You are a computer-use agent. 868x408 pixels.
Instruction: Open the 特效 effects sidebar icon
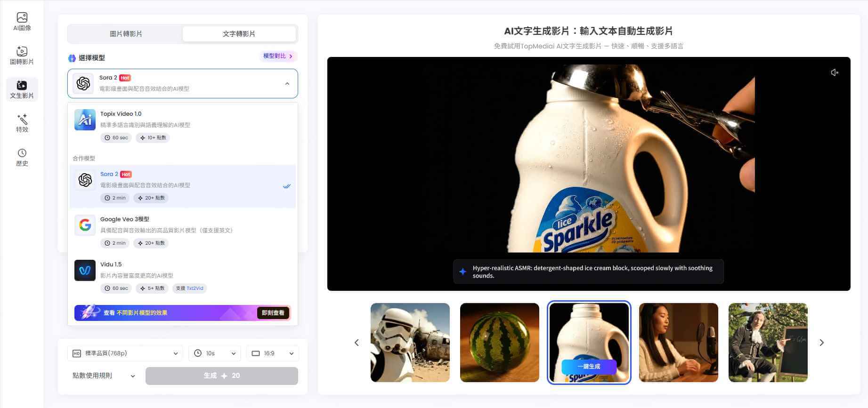22,123
